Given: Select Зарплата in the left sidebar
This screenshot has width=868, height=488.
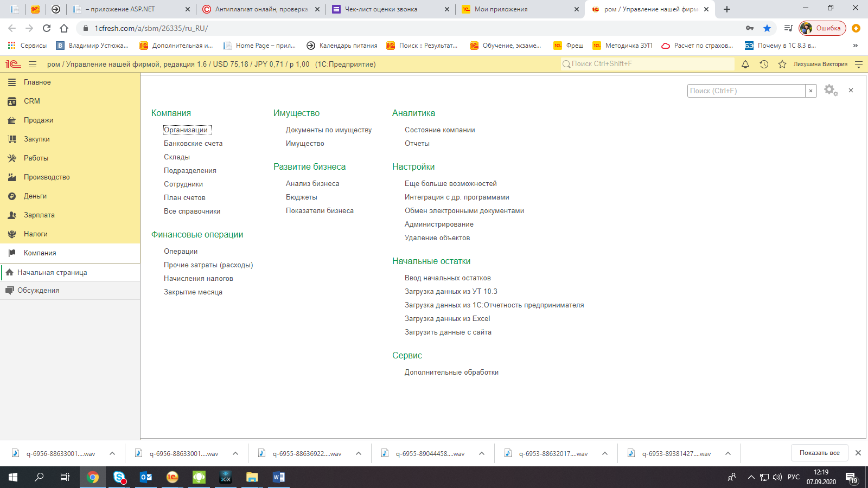Looking at the screenshot, I should coord(39,215).
